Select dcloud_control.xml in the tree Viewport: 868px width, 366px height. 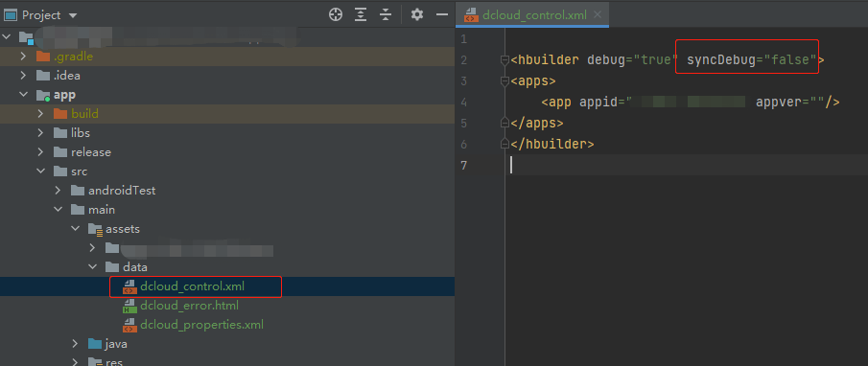[x=227, y=286]
